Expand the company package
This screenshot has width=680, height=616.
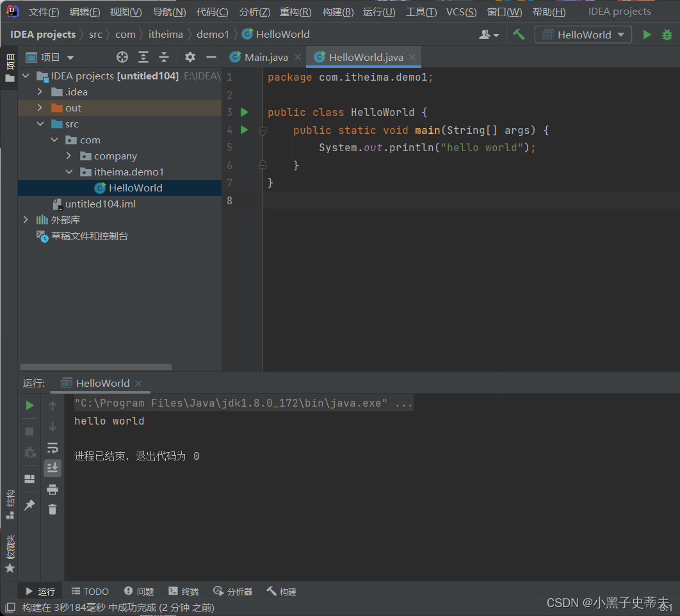coord(69,156)
